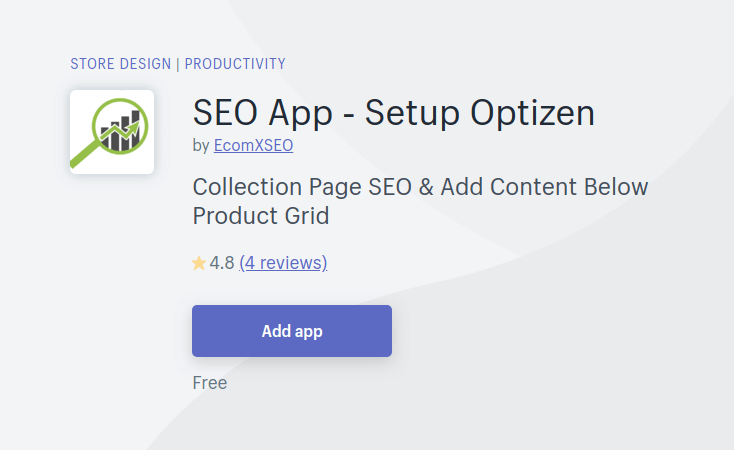Click the green handle of the magnifier logo

[84, 155]
